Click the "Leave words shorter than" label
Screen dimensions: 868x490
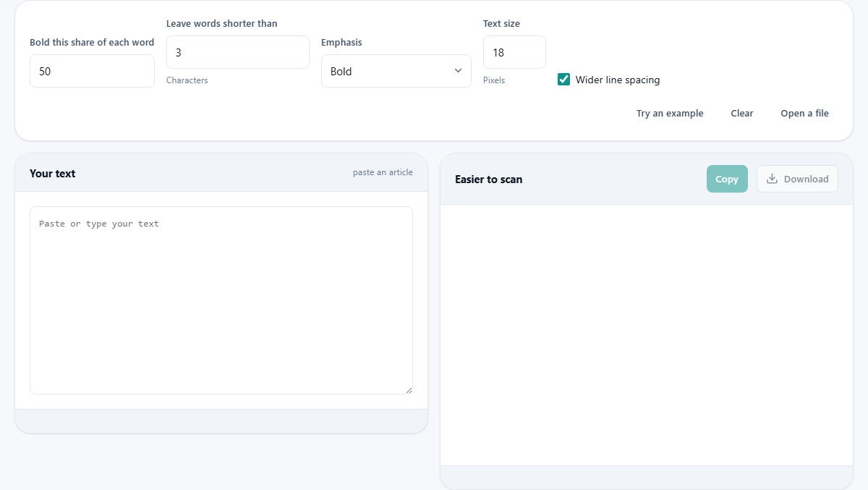pyautogui.click(x=221, y=23)
